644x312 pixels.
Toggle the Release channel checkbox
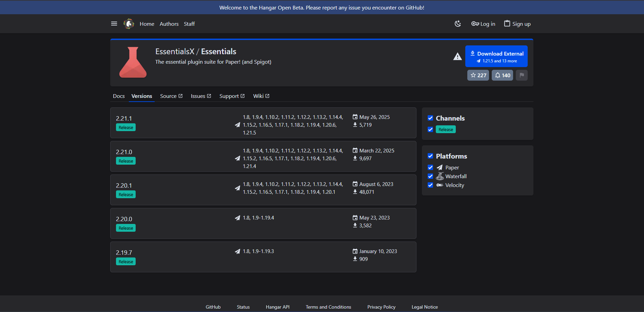[430, 129]
